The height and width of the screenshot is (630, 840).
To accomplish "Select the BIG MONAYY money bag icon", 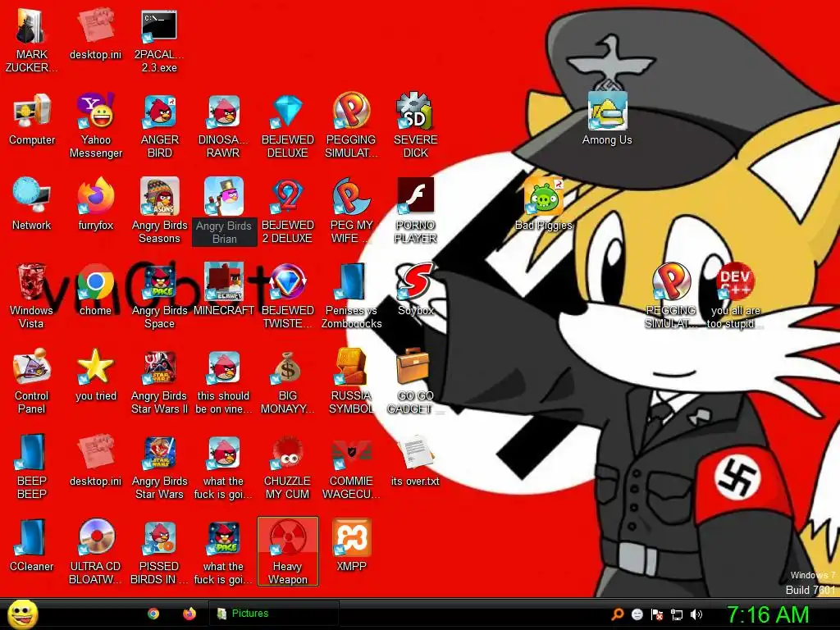I will click(x=288, y=381).
